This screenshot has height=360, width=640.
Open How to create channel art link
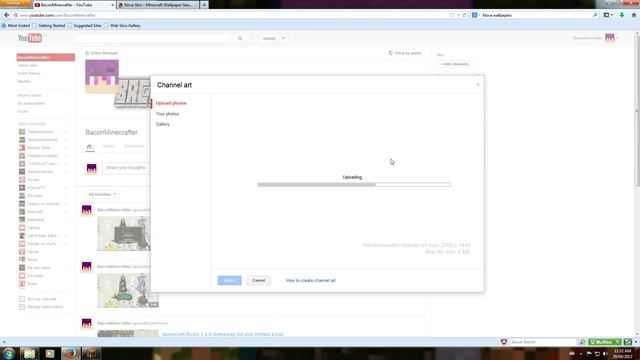(x=311, y=280)
